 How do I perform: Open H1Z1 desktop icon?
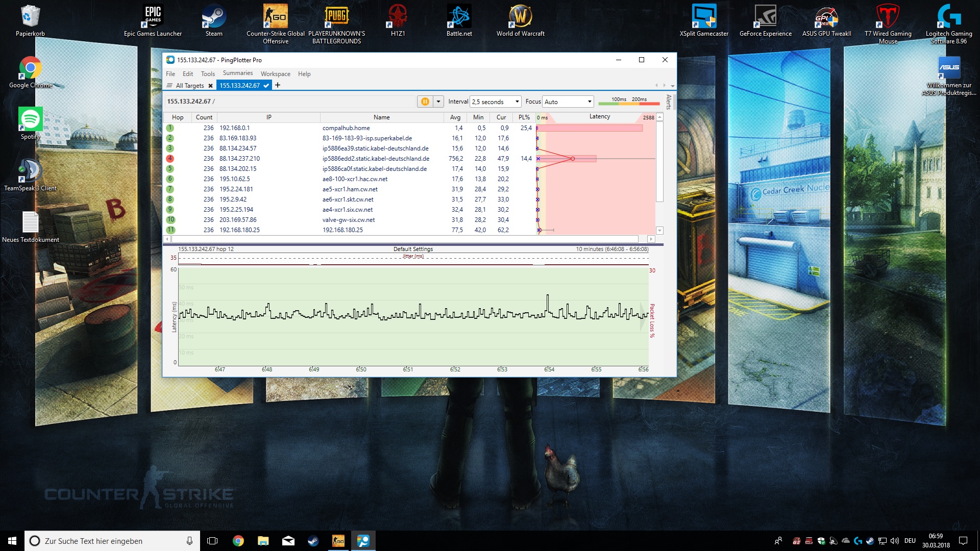(x=398, y=21)
